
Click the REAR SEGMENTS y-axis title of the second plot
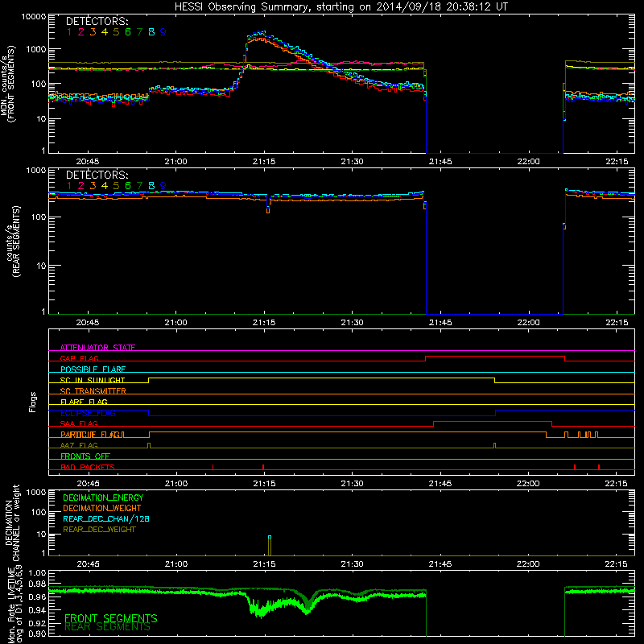(x=16, y=242)
